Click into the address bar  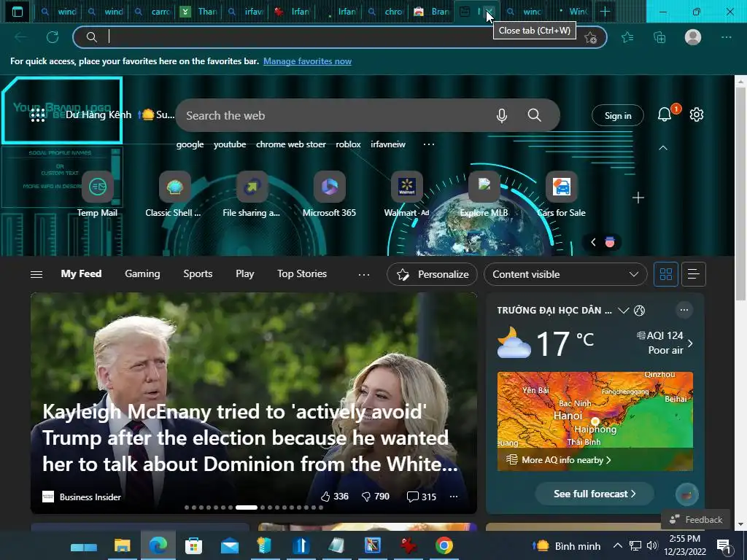(x=340, y=37)
